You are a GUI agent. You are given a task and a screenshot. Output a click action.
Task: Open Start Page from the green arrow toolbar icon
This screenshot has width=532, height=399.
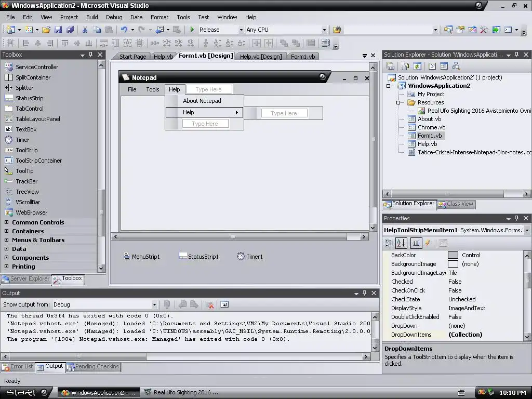496,30
